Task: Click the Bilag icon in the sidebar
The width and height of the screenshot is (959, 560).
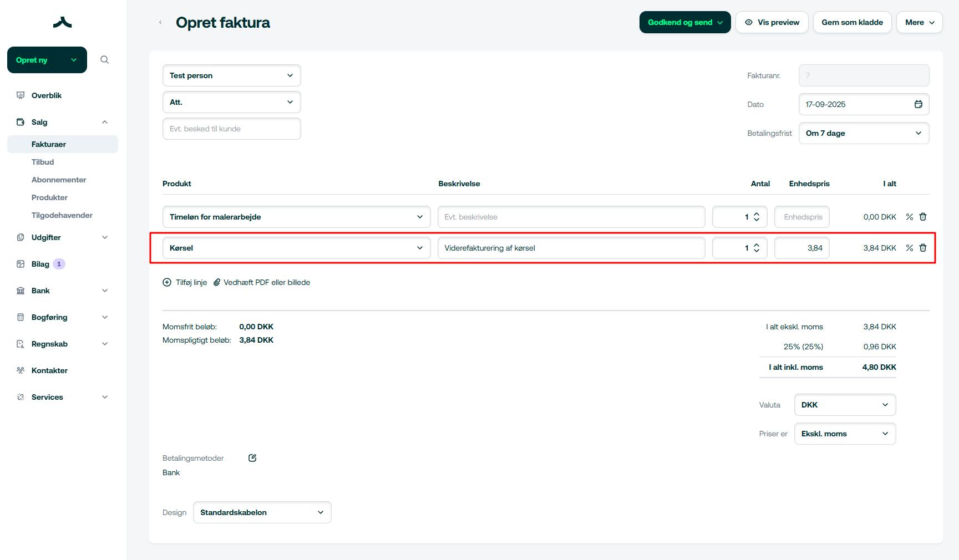Action: (21, 264)
